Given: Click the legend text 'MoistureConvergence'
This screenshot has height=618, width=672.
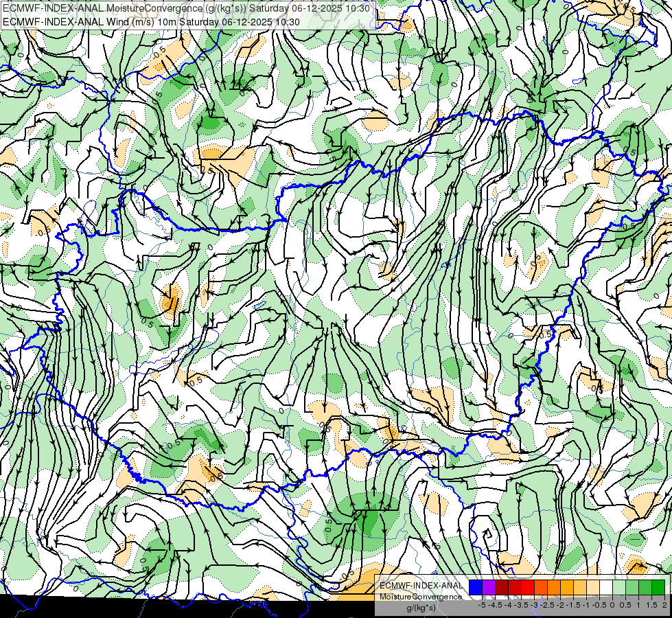Looking at the screenshot, I should 421,597.
